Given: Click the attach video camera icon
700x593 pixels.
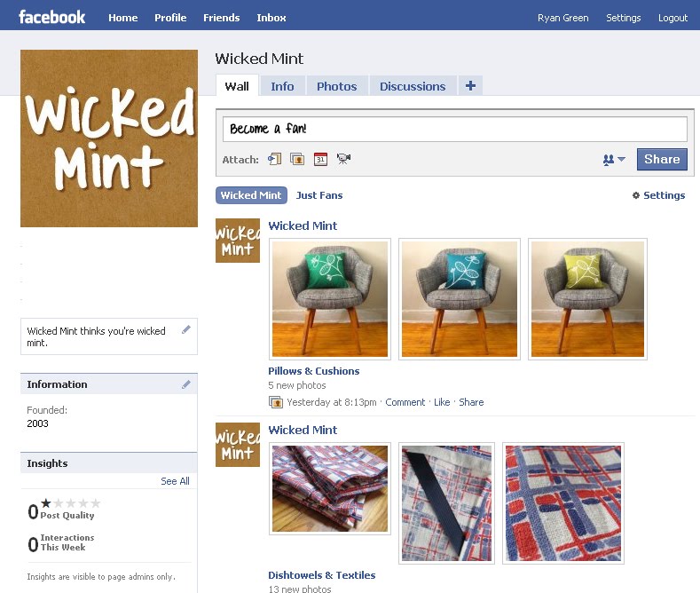Looking at the screenshot, I should pyautogui.click(x=343, y=159).
